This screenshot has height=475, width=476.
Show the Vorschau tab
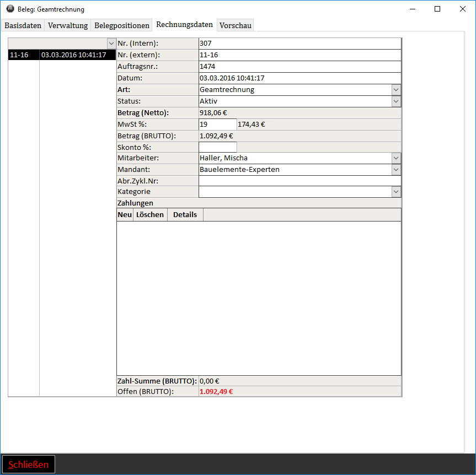[x=236, y=25]
